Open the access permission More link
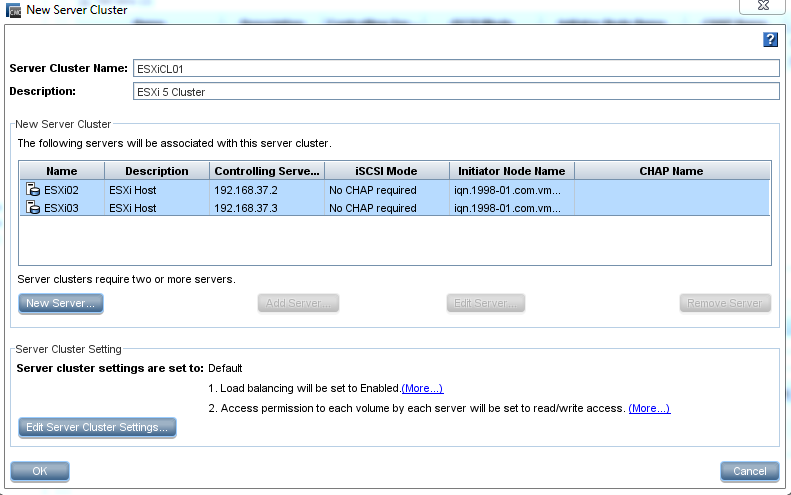The image size is (791, 495). coord(649,408)
